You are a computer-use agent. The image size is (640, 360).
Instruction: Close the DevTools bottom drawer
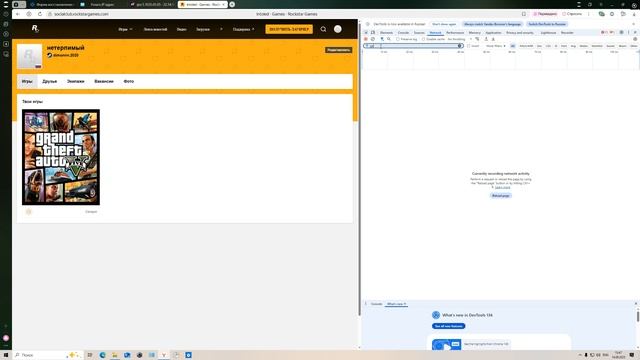[636, 304]
